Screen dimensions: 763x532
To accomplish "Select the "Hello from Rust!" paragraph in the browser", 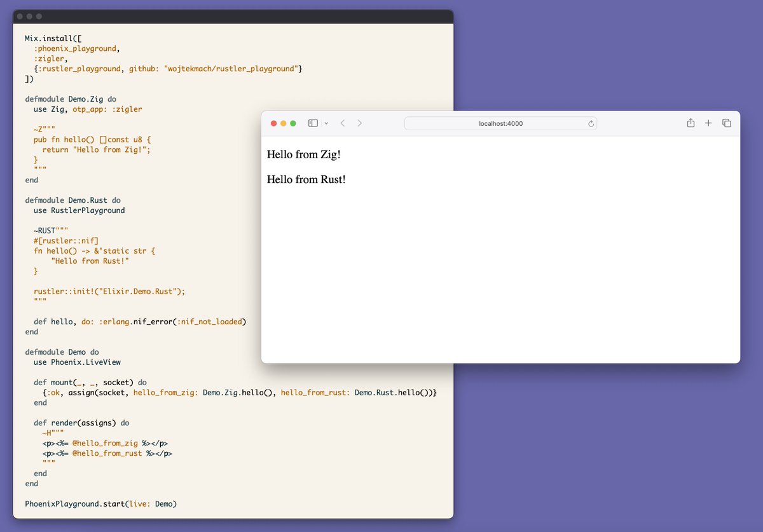I will click(x=306, y=180).
